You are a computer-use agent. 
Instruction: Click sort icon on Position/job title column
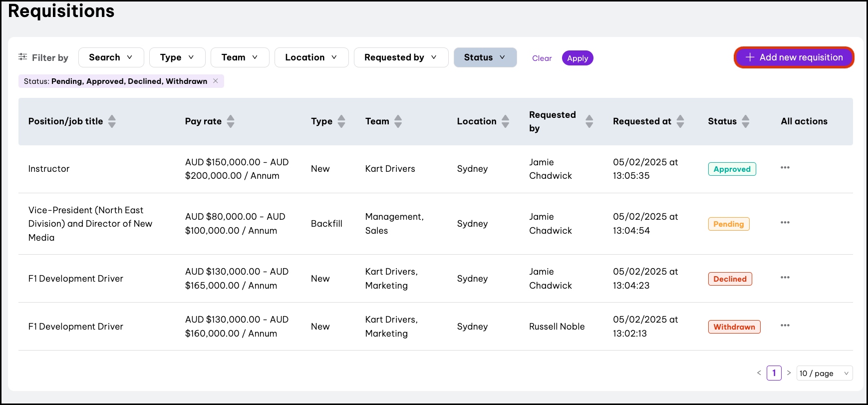[x=112, y=121]
